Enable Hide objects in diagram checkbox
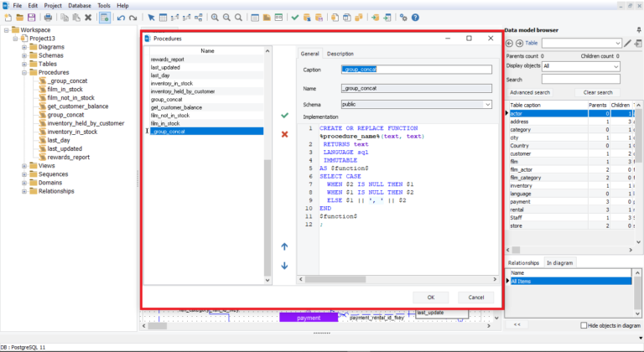Screen dimensions: 644x352 click(x=584, y=325)
